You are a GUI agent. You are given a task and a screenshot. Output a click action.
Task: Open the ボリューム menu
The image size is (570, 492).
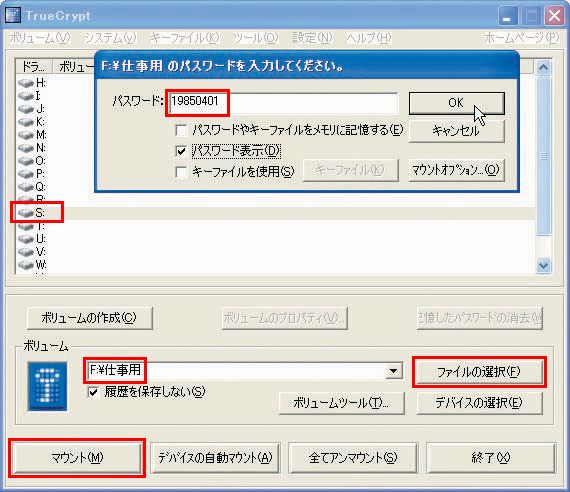pyautogui.click(x=40, y=38)
